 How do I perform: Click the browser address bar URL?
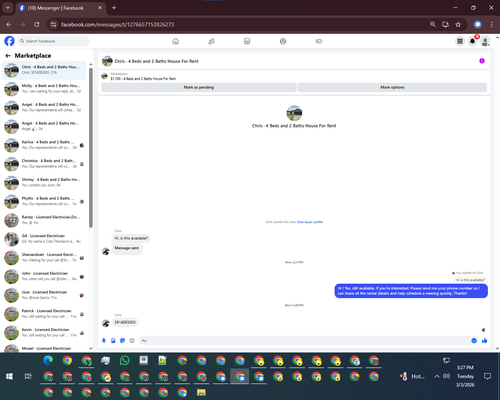(117, 24)
